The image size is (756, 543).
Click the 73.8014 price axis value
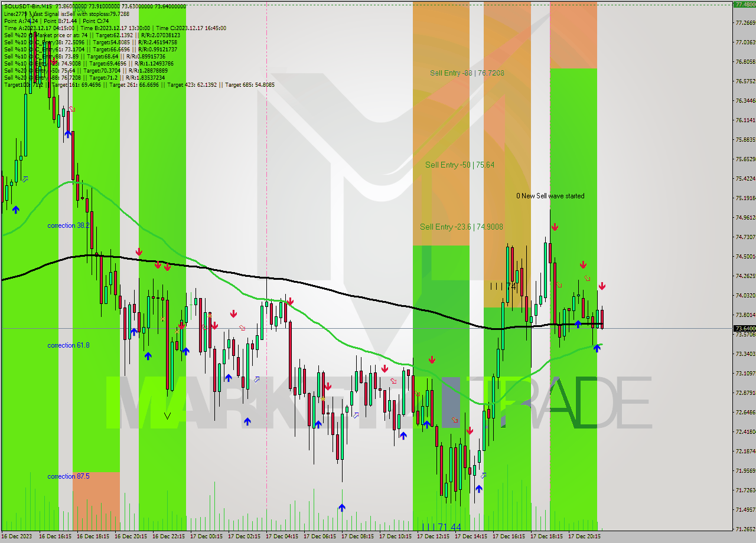pyautogui.click(x=745, y=315)
